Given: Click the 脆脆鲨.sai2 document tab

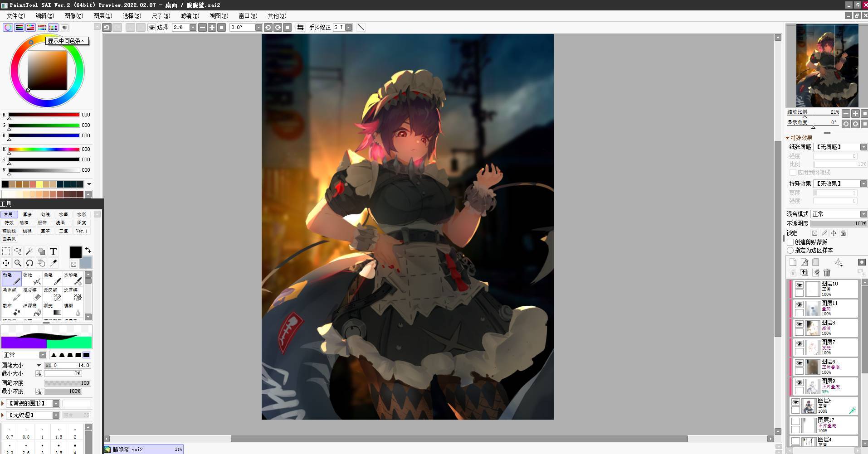Looking at the screenshot, I should pyautogui.click(x=143, y=449).
